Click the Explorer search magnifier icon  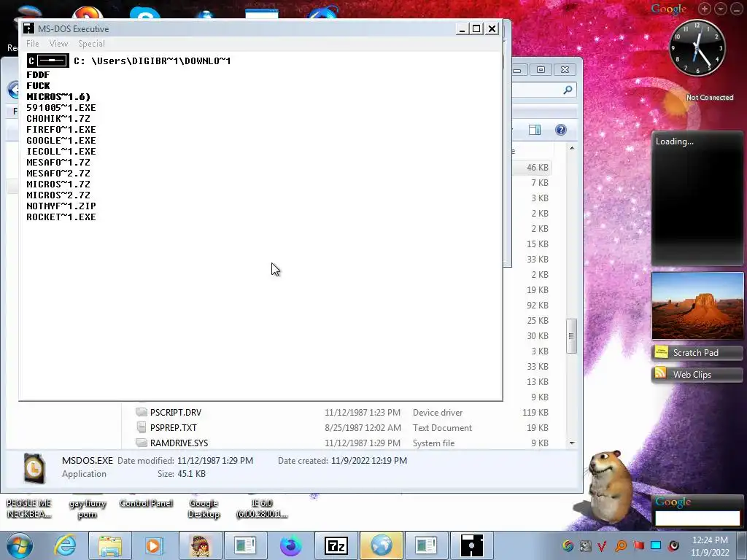click(x=568, y=90)
